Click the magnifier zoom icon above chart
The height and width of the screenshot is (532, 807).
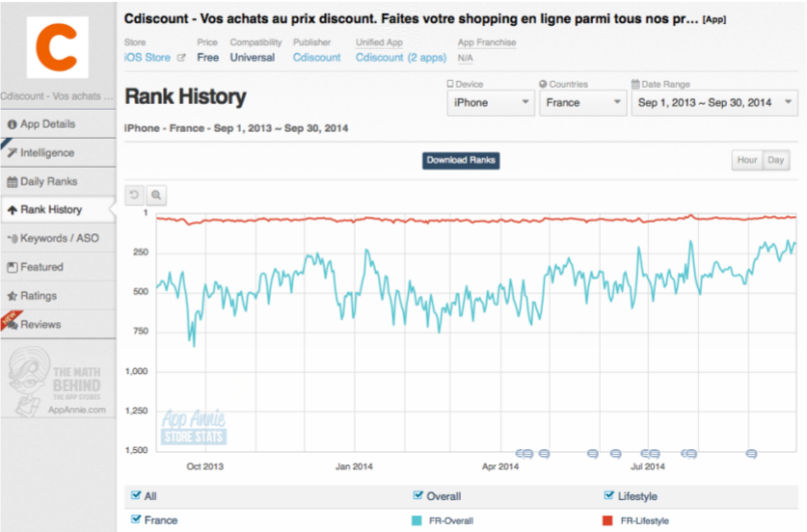[x=156, y=196]
